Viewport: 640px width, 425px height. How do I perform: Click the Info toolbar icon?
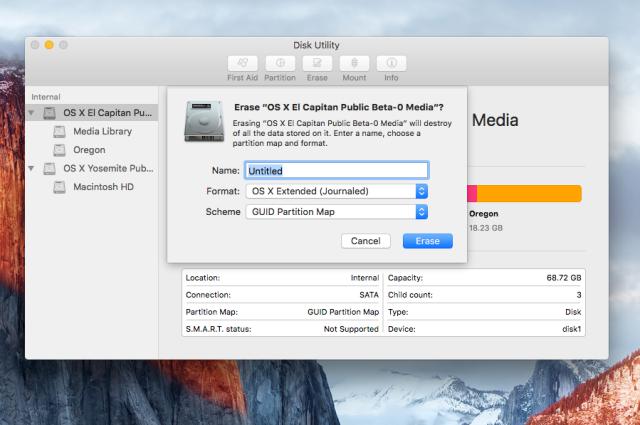click(391, 63)
